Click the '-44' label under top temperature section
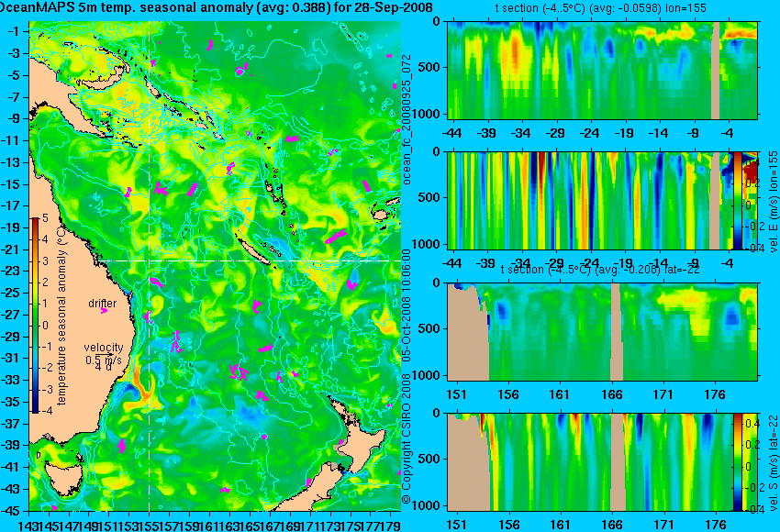Screen dimensions: 780x532 (x=451, y=133)
